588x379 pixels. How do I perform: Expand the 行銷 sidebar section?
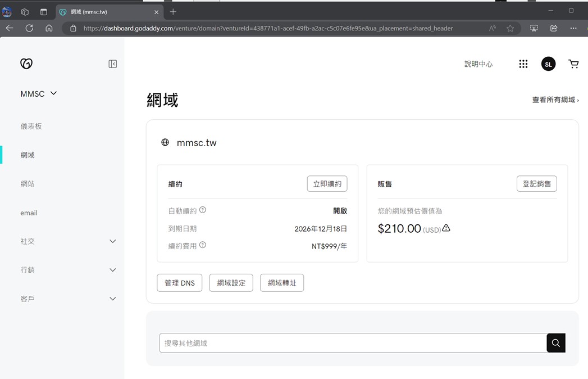[112, 270]
